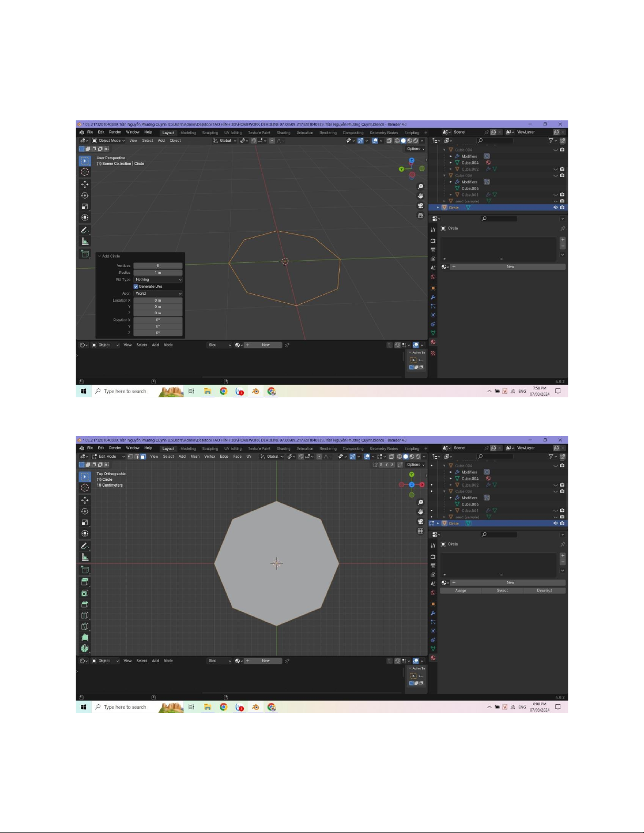Open the Mesh menu
The height and width of the screenshot is (833, 644).
(195, 457)
